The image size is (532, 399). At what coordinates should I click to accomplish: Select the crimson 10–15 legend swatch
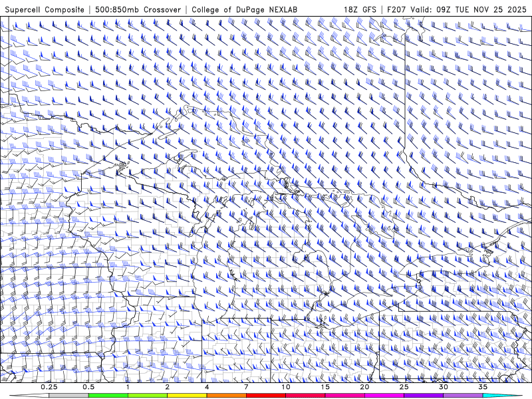(305, 396)
